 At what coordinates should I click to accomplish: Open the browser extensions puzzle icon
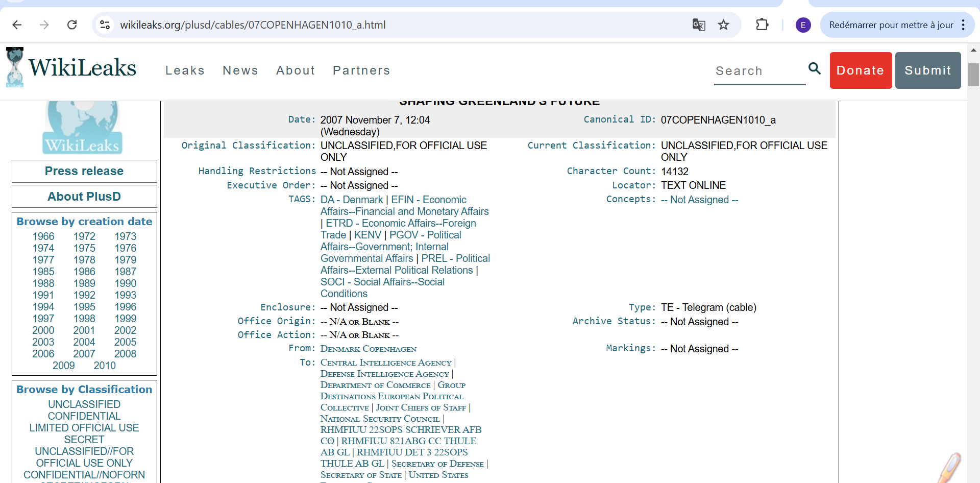click(x=762, y=25)
